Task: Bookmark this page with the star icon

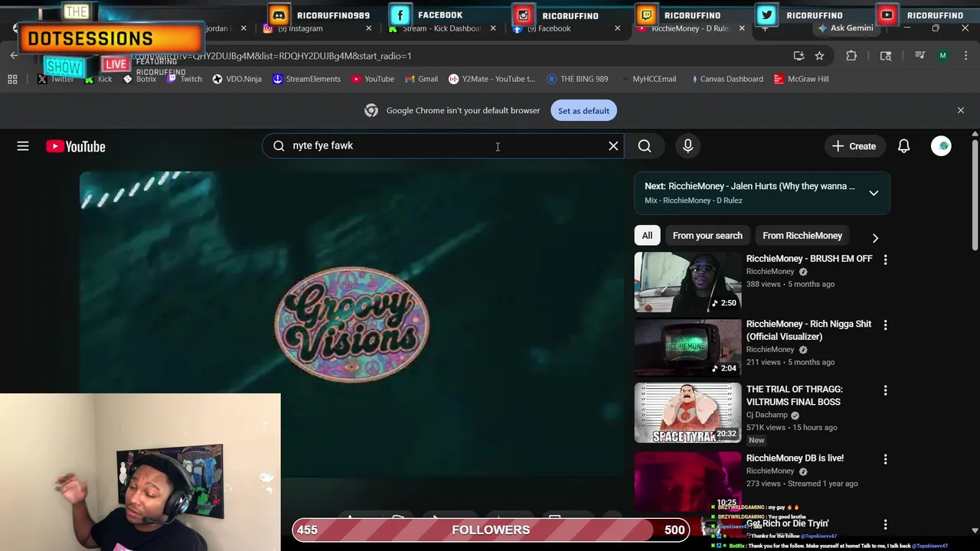Action: click(819, 56)
